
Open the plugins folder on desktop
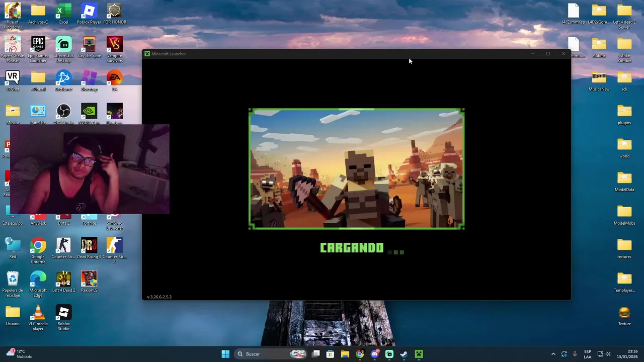(x=624, y=114)
